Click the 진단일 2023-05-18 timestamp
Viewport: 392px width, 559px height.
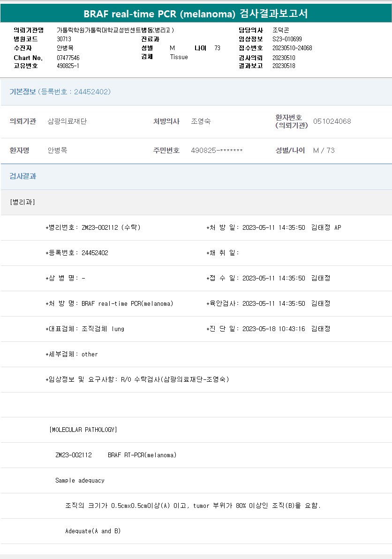point(273,329)
